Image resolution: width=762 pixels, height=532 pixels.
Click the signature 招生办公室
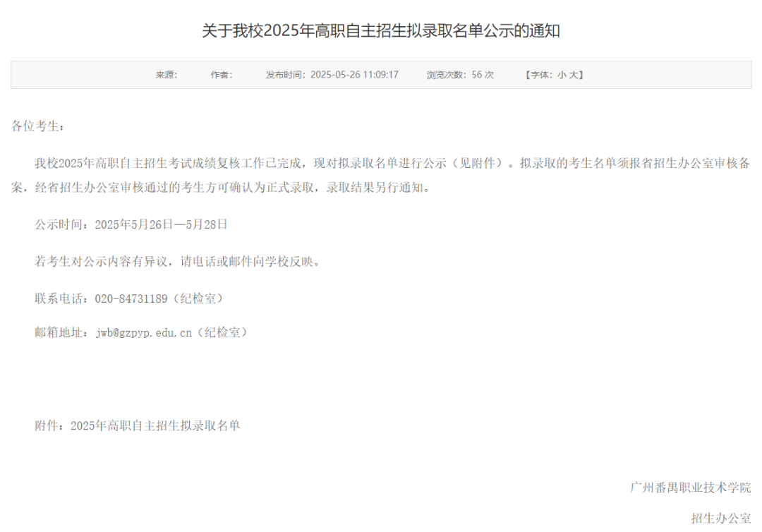720,519
